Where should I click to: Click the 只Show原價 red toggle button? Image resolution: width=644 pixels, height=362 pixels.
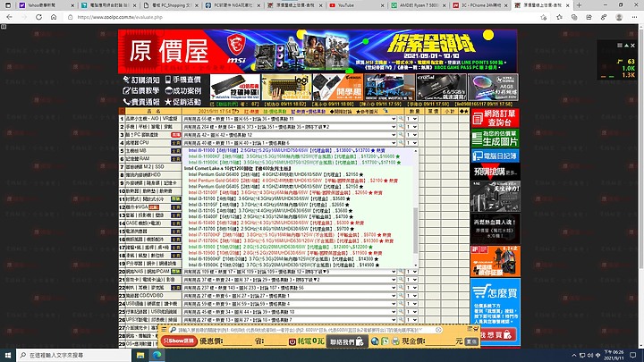tap(179, 341)
